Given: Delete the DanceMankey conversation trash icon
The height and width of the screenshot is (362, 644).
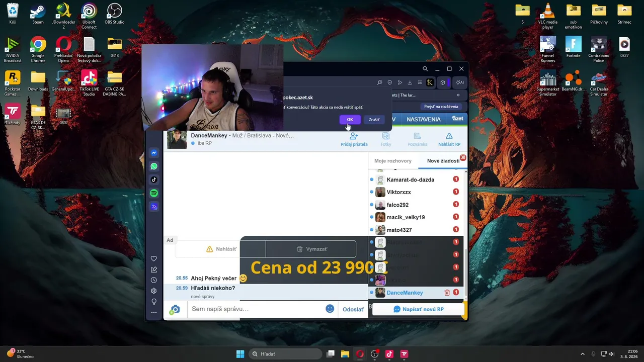Looking at the screenshot, I should 447,293.
